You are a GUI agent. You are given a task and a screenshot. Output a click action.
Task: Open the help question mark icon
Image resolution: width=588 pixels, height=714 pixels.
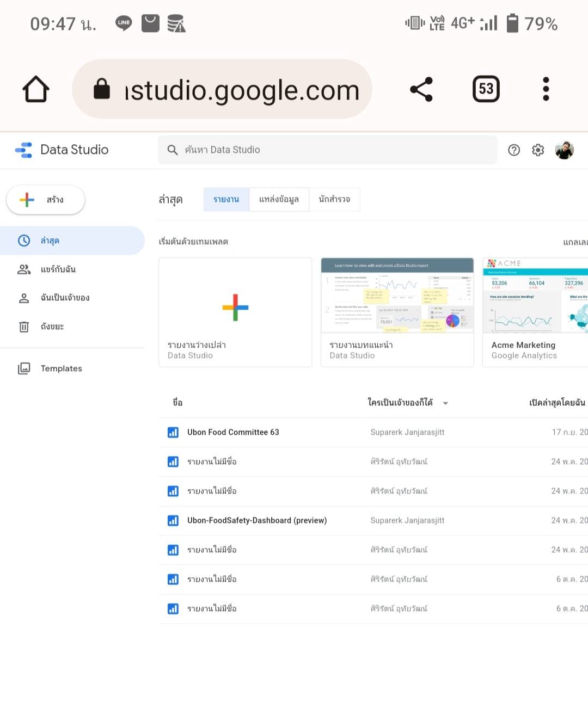pyautogui.click(x=513, y=150)
